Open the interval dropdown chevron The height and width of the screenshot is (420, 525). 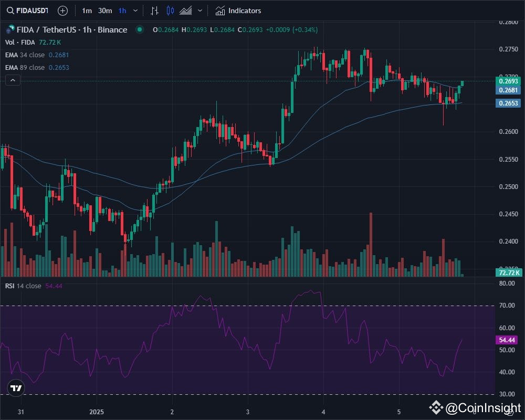[134, 10]
